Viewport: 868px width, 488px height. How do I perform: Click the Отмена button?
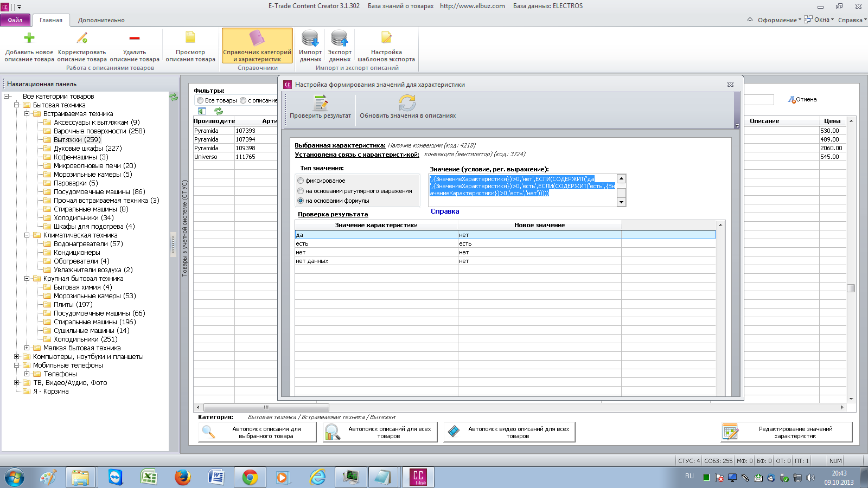(x=802, y=100)
